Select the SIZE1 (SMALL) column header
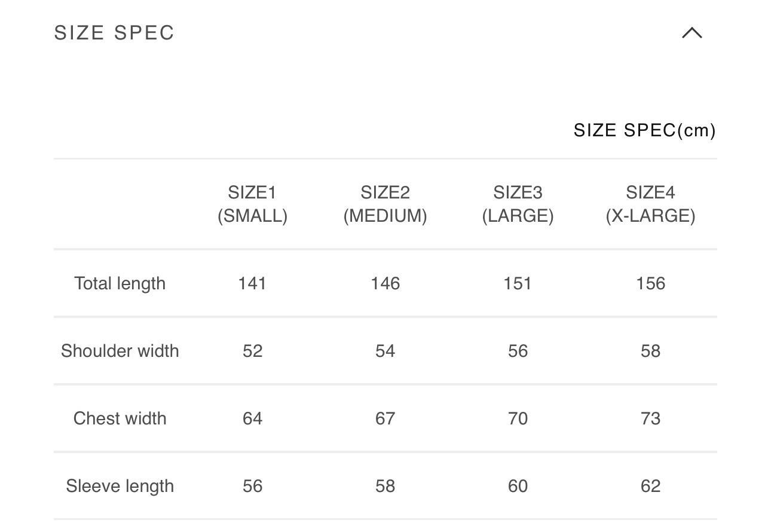 pyautogui.click(x=252, y=204)
